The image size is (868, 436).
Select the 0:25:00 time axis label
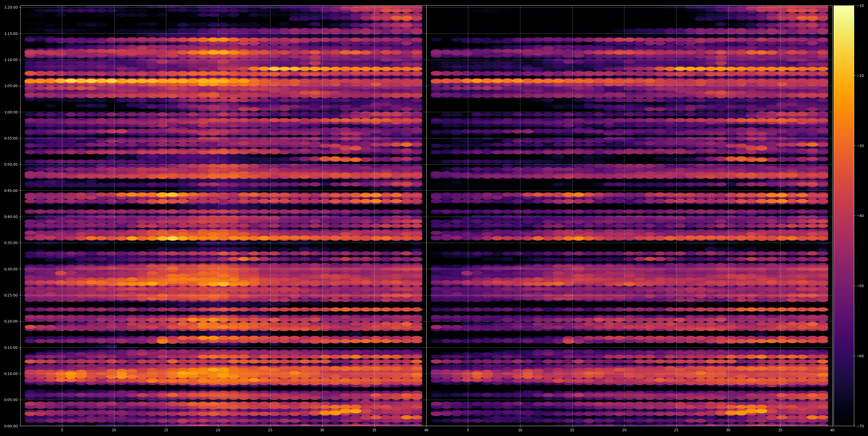point(11,295)
